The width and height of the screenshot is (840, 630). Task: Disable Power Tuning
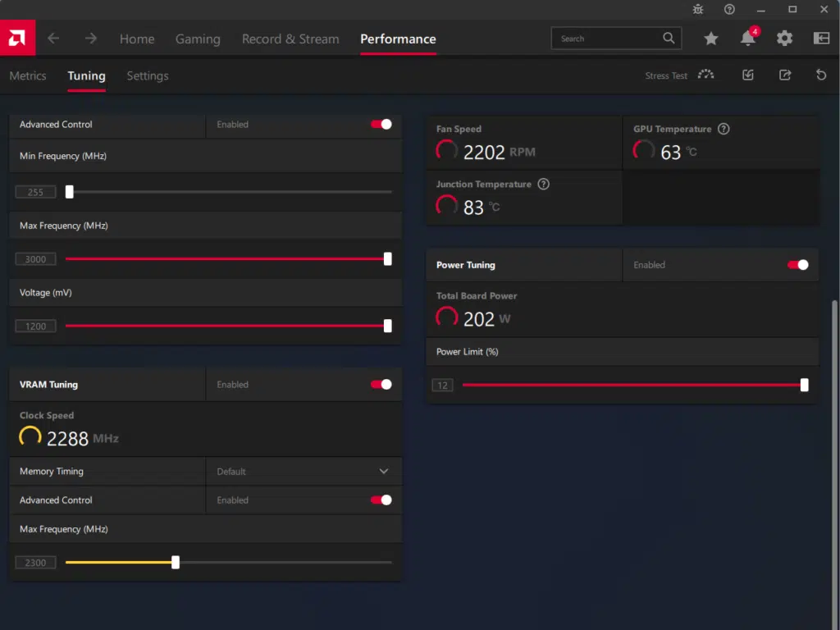[797, 265]
